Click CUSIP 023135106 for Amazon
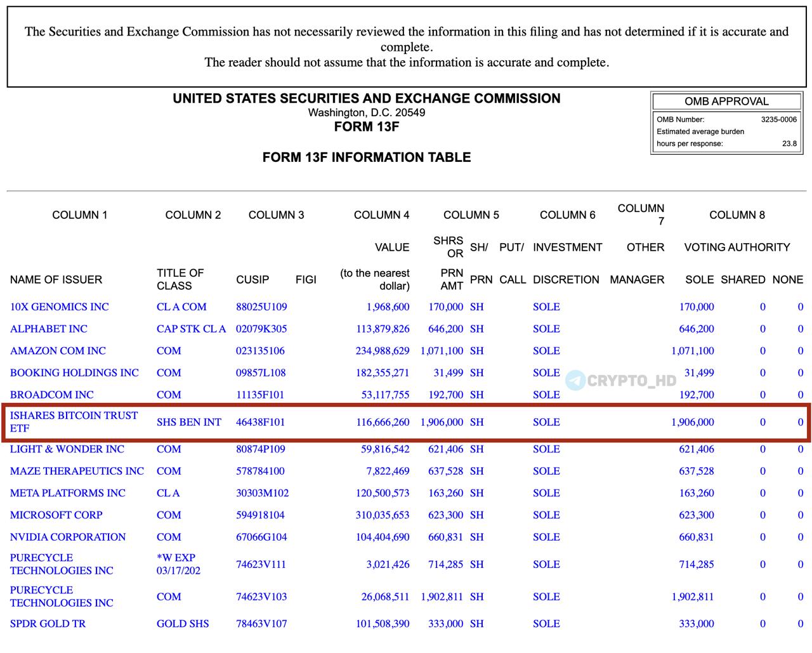 pos(260,350)
